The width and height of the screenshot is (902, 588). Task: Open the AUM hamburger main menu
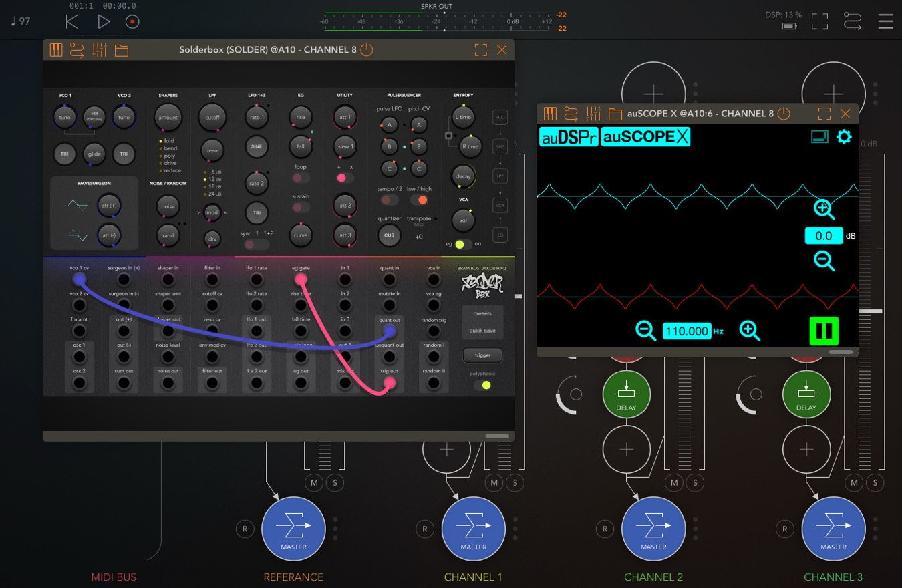tap(885, 21)
